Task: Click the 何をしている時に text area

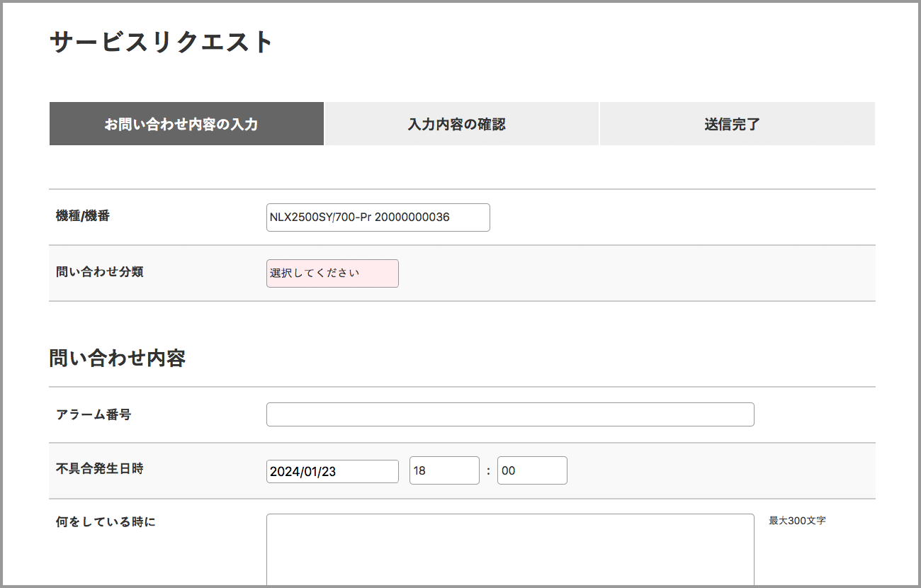Action: coord(510,550)
